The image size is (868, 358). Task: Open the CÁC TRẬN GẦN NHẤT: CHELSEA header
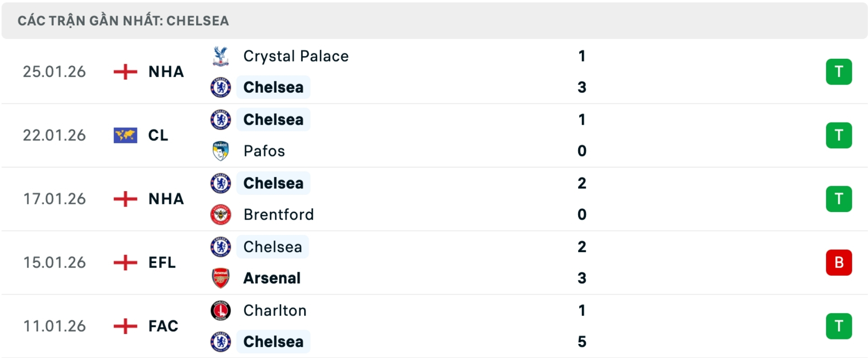pos(123,20)
